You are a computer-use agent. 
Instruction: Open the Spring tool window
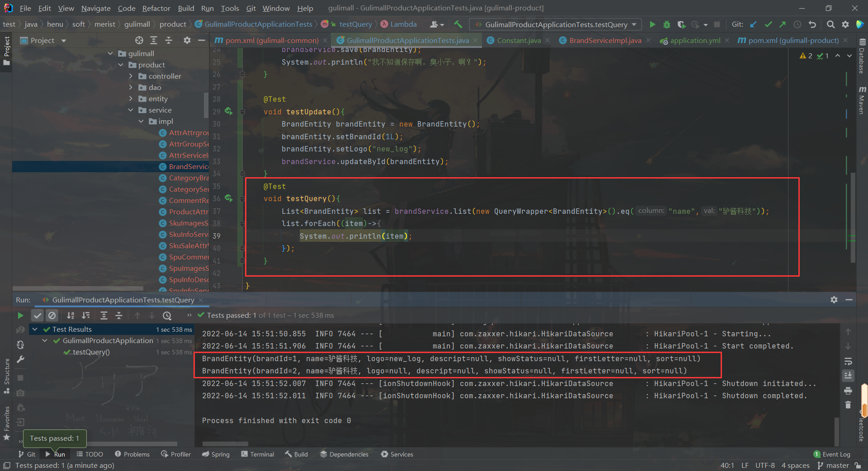216,454
